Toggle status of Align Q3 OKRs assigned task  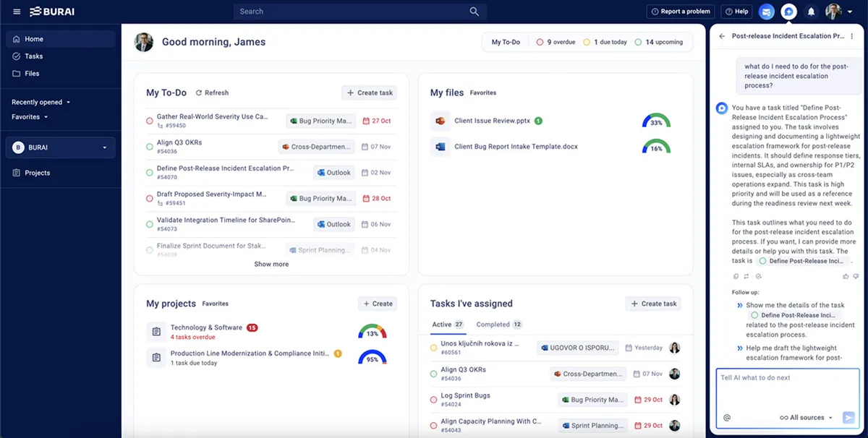(x=434, y=374)
